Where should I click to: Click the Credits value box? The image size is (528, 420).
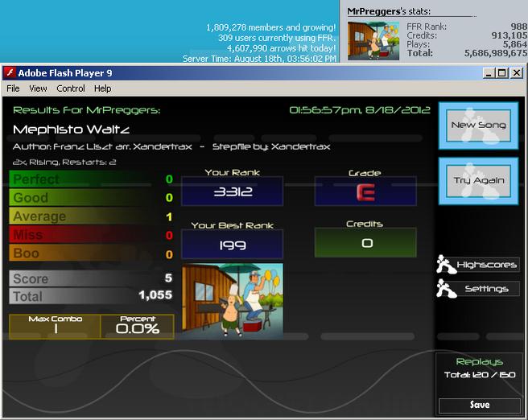pyautogui.click(x=365, y=243)
